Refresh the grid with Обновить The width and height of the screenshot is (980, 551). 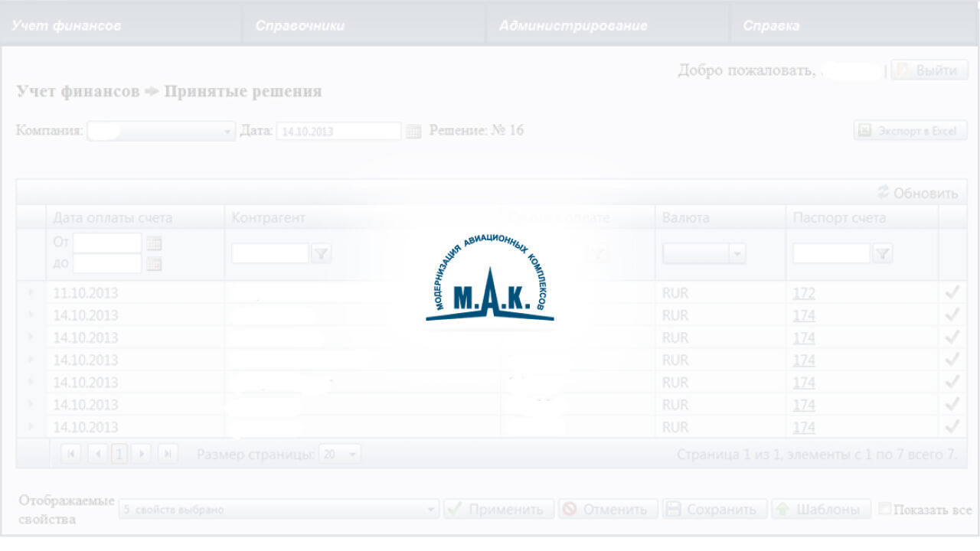coord(917,193)
